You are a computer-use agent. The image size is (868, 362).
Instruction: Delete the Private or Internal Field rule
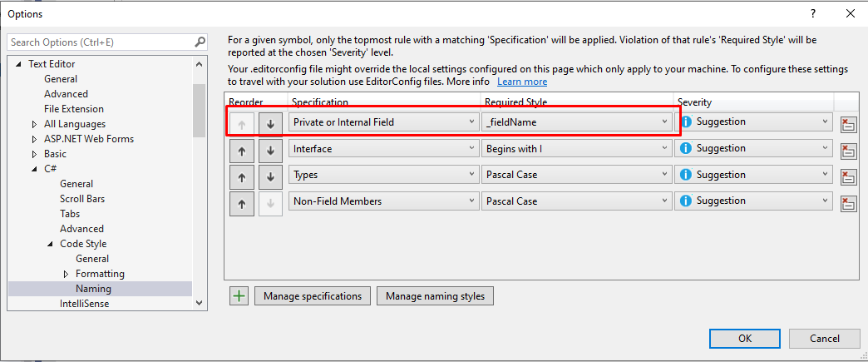pos(848,124)
